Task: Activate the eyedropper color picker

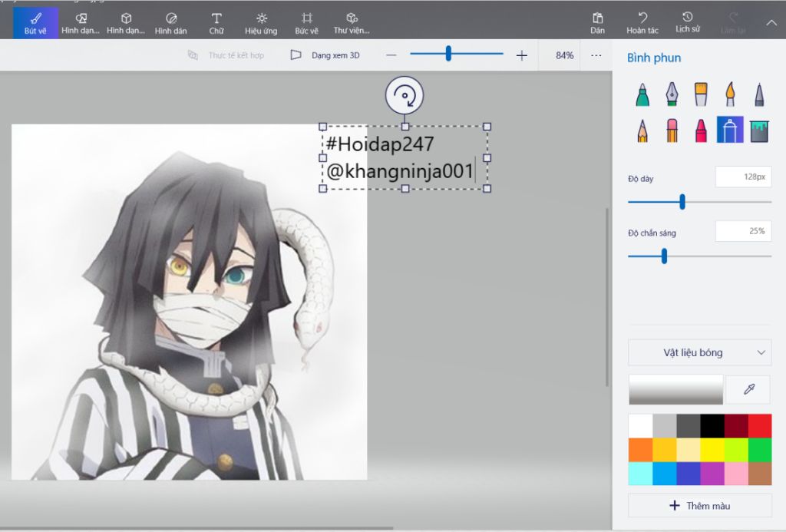Action: tap(749, 389)
